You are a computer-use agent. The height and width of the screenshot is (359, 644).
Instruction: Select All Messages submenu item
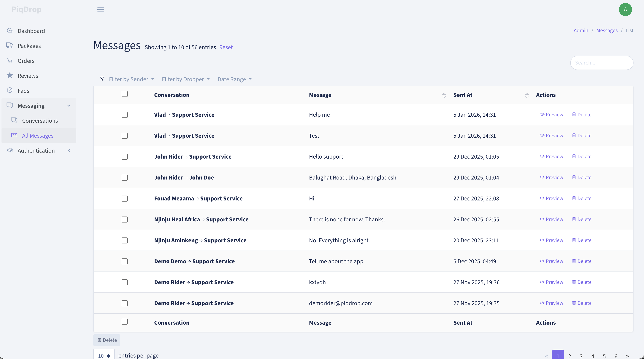[38, 136]
